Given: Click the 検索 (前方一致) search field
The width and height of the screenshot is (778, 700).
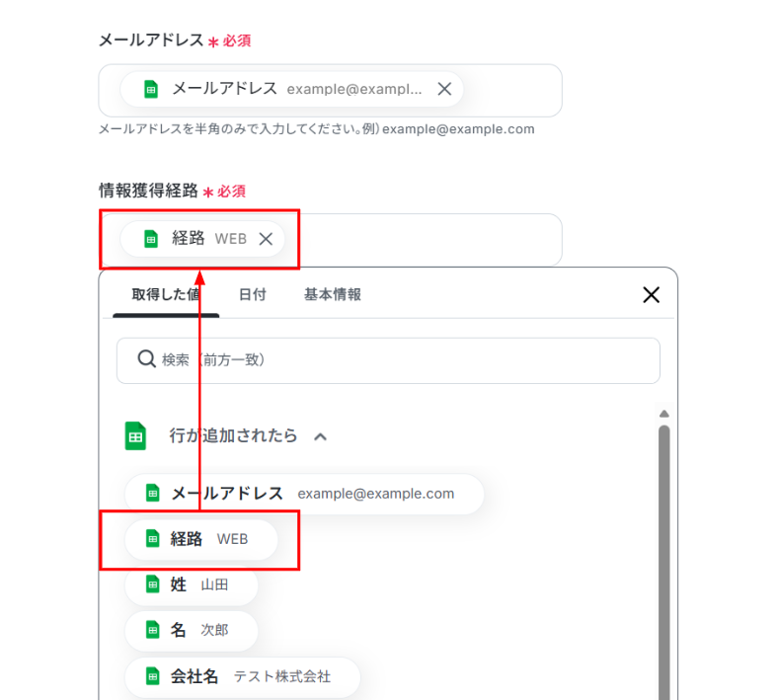Looking at the screenshot, I should pos(395,360).
